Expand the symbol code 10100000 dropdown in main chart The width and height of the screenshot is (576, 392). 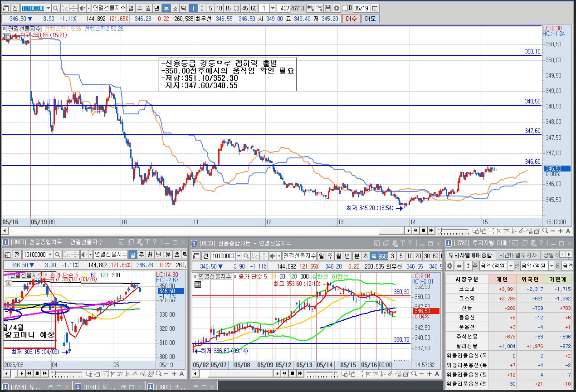pyautogui.click(x=48, y=8)
